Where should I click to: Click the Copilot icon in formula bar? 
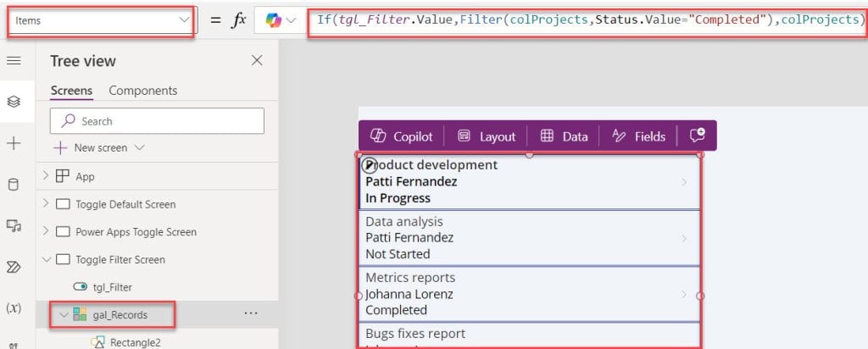coord(274,20)
